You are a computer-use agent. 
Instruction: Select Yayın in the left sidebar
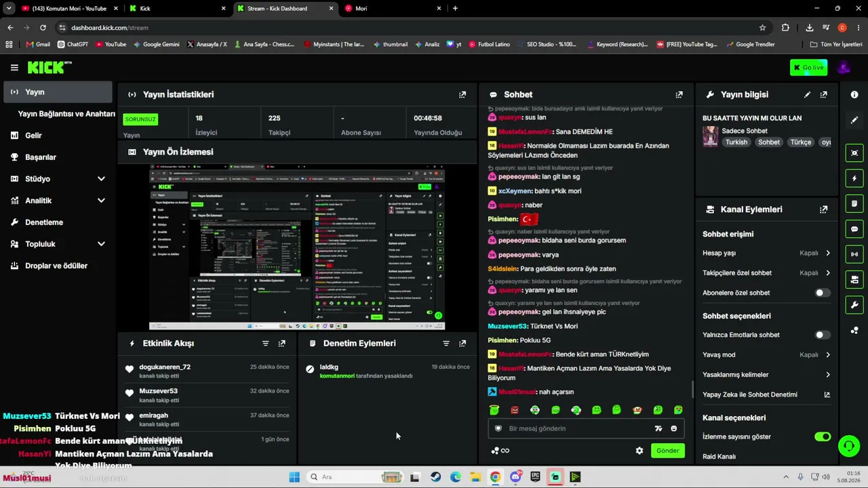click(58, 92)
